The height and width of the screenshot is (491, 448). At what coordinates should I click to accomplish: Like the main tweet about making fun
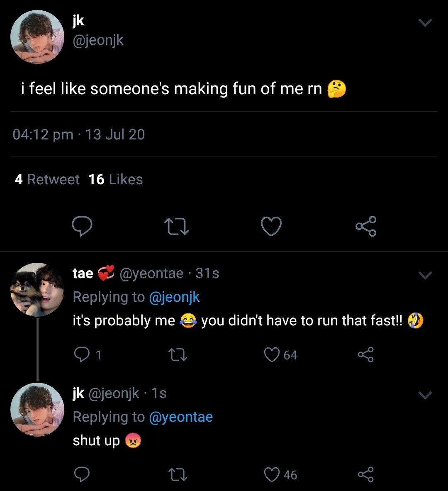click(271, 227)
